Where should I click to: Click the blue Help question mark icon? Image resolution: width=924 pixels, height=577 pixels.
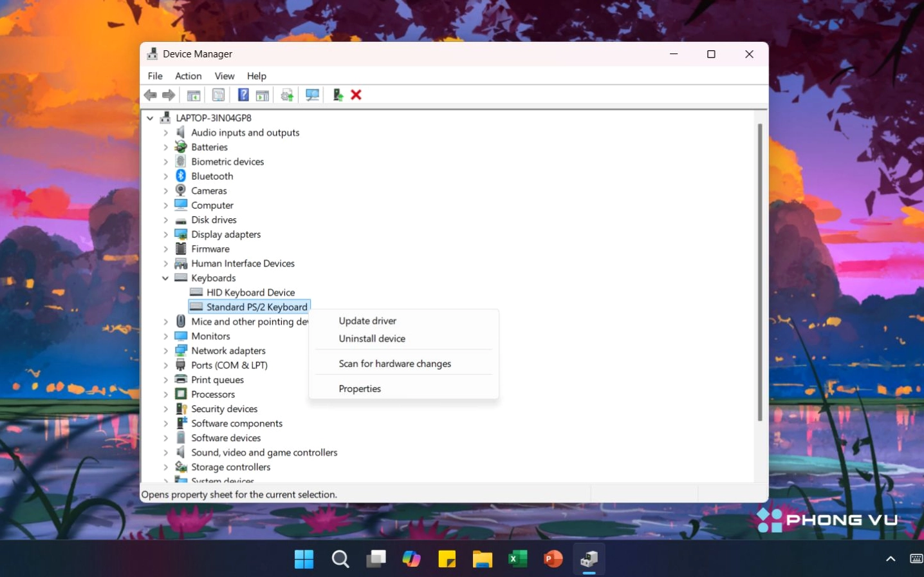[243, 95]
